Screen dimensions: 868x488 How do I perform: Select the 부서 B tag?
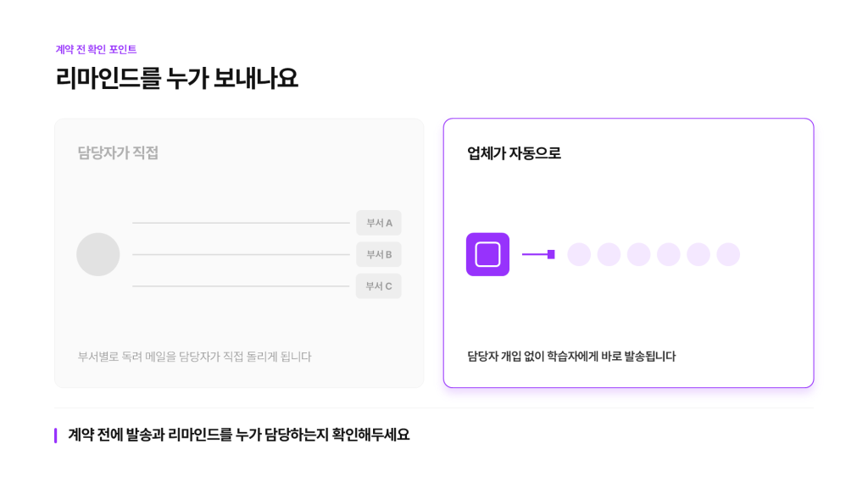[379, 254]
